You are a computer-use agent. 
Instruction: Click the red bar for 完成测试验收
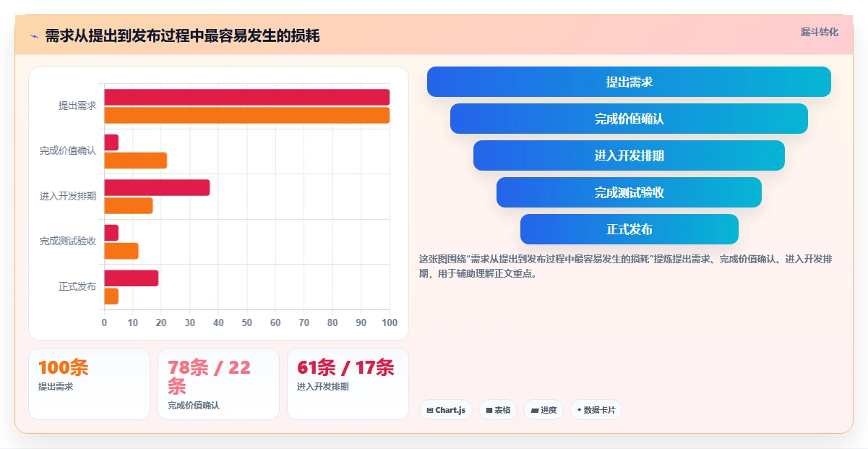tap(111, 233)
